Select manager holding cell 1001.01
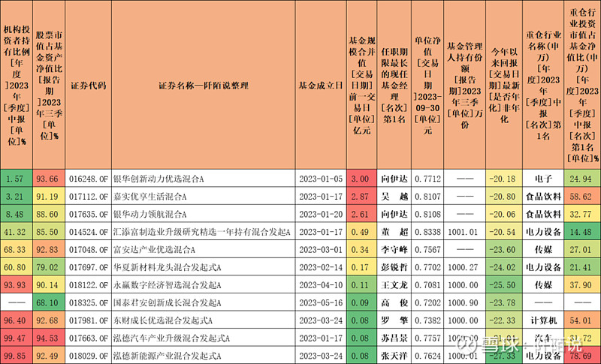601x364 pixels. coord(464,232)
